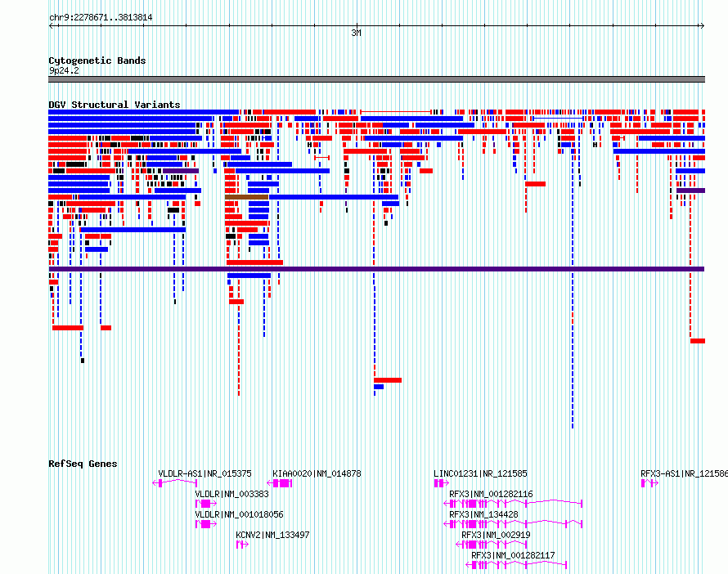
Task: Click the chr9:2278671..3813814 coordinate label
Action: [101, 18]
